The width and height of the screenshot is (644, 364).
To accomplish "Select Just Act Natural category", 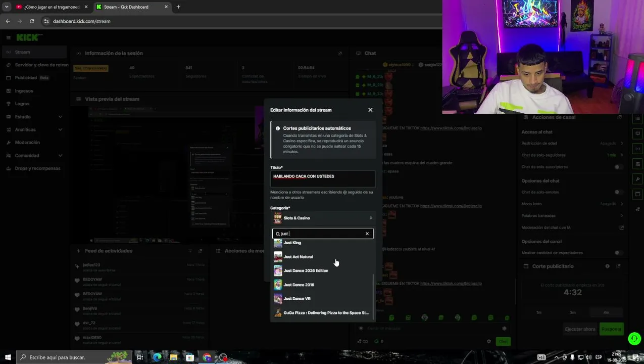I will pos(322,257).
